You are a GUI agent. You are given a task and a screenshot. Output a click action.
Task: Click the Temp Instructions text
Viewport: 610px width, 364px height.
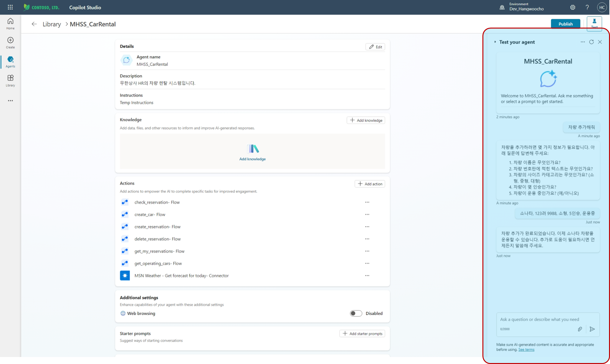click(x=136, y=103)
